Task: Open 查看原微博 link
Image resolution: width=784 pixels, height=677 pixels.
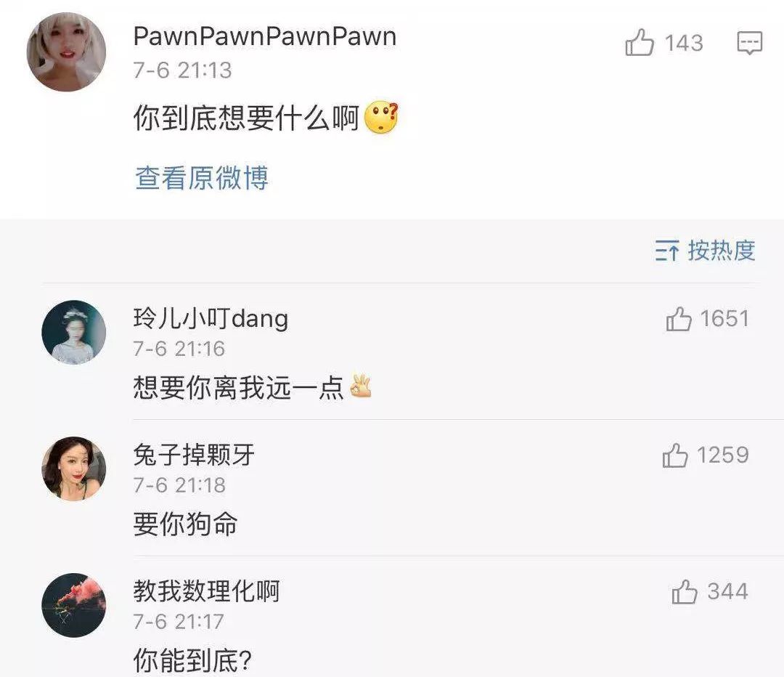Action: 202,178
